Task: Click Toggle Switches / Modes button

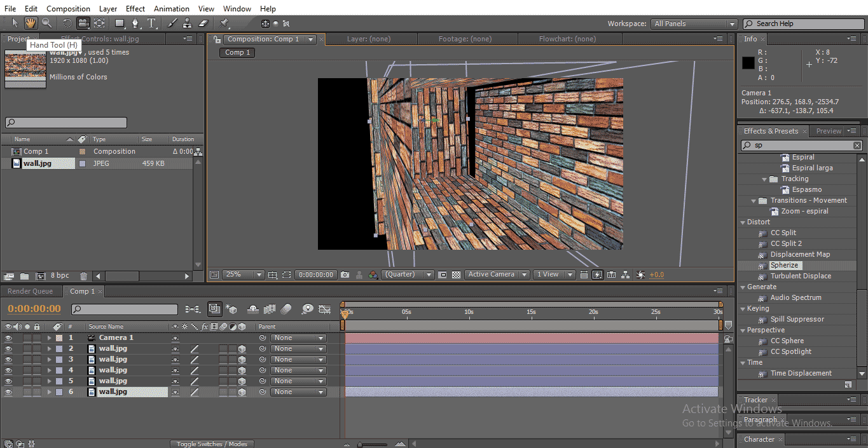Action: pyautogui.click(x=212, y=444)
